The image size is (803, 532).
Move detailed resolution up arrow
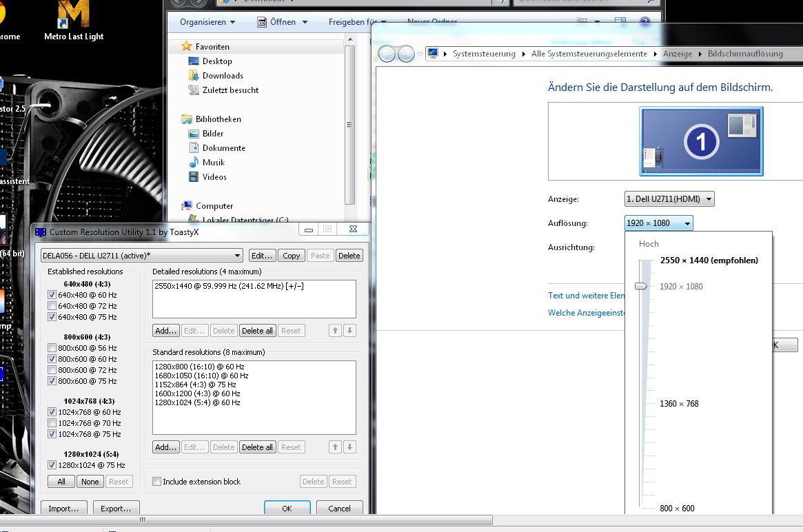pyautogui.click(x=336, y=331)
